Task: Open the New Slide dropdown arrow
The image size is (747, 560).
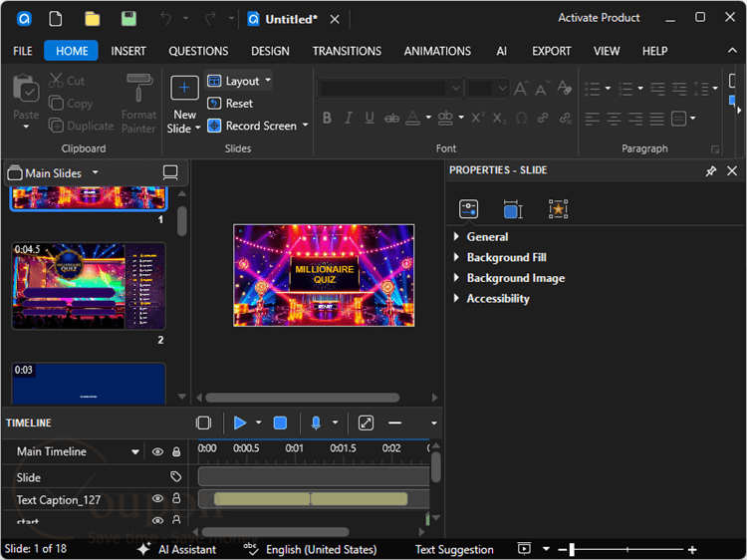Action: click(198, 128)
